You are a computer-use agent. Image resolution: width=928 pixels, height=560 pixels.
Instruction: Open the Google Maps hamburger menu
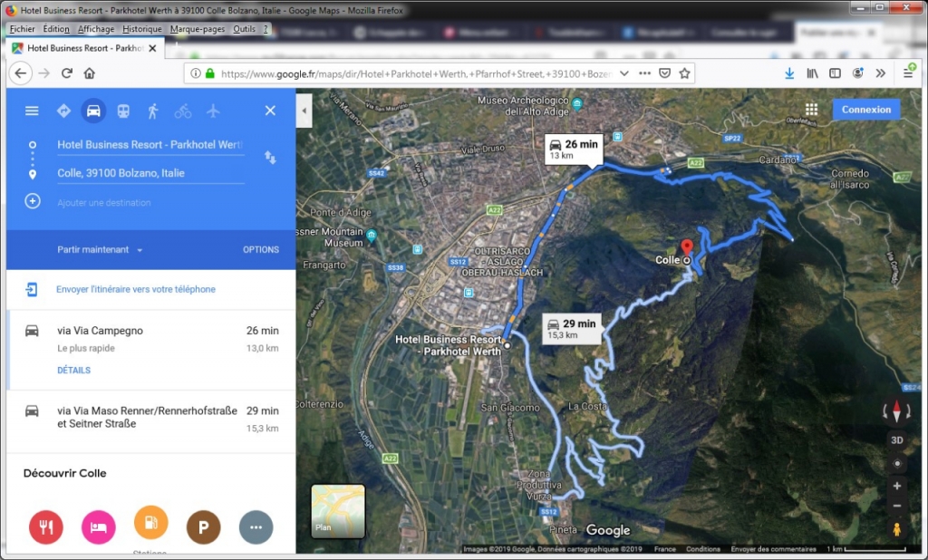[32, 111]
